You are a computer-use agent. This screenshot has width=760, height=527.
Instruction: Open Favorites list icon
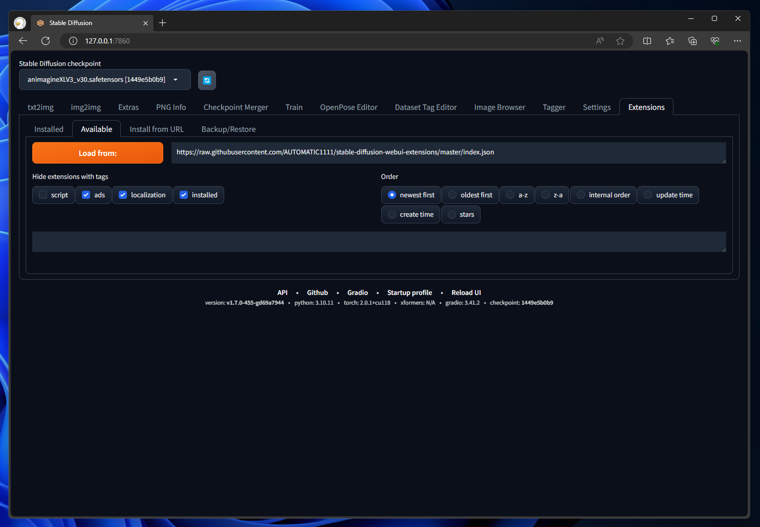pyautogui.click(x=670, y=41)
